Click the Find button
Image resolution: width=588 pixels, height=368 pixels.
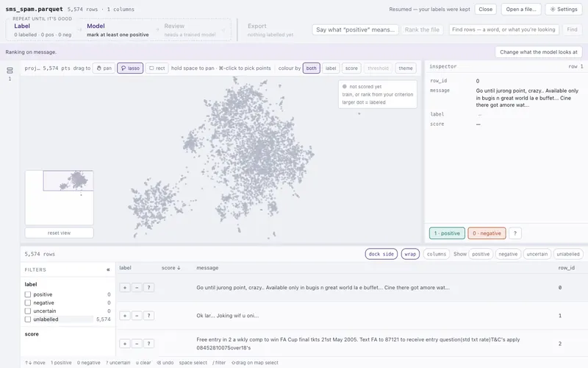click(x=573, y=29)
